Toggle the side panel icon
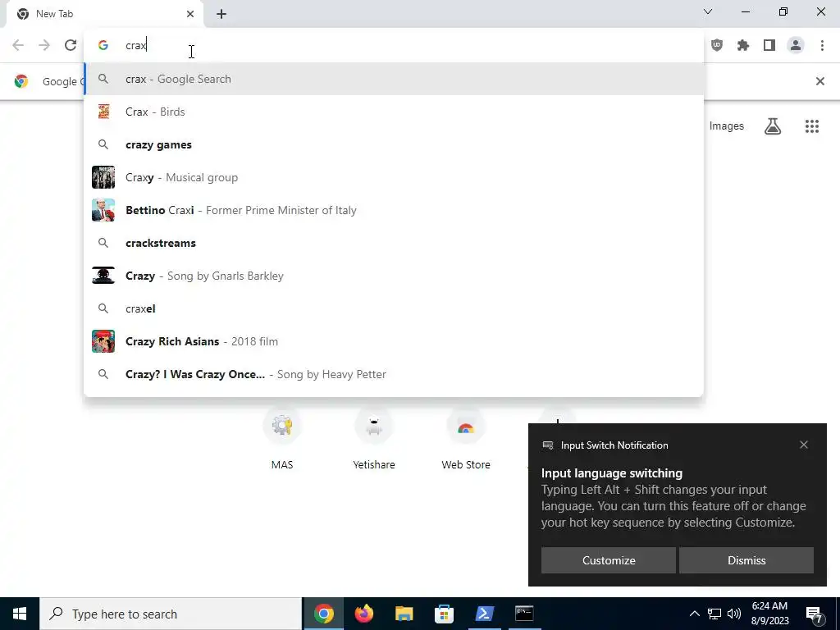Image resolution: width=840 pixels, height=630 pixels. click(x=769, y=45)
